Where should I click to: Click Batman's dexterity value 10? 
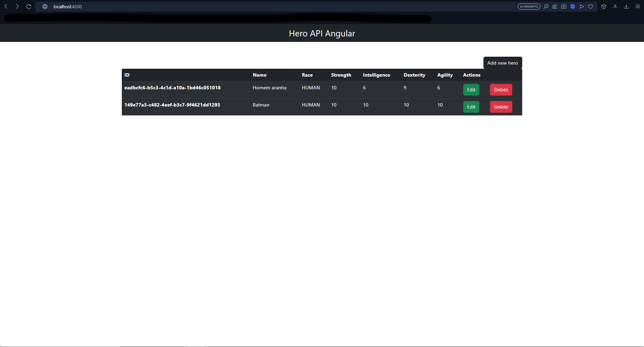pos(406,105)
